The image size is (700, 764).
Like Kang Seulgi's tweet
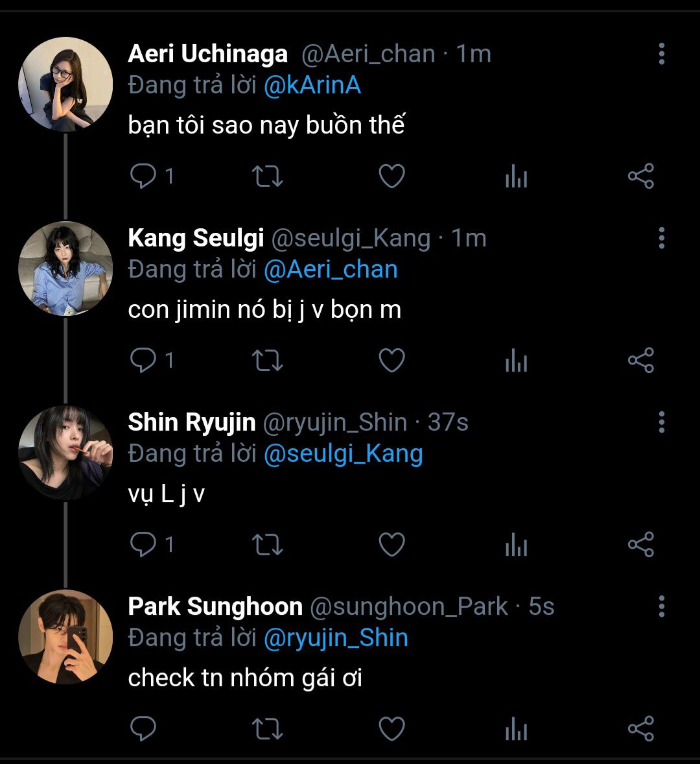click(391, 361)
